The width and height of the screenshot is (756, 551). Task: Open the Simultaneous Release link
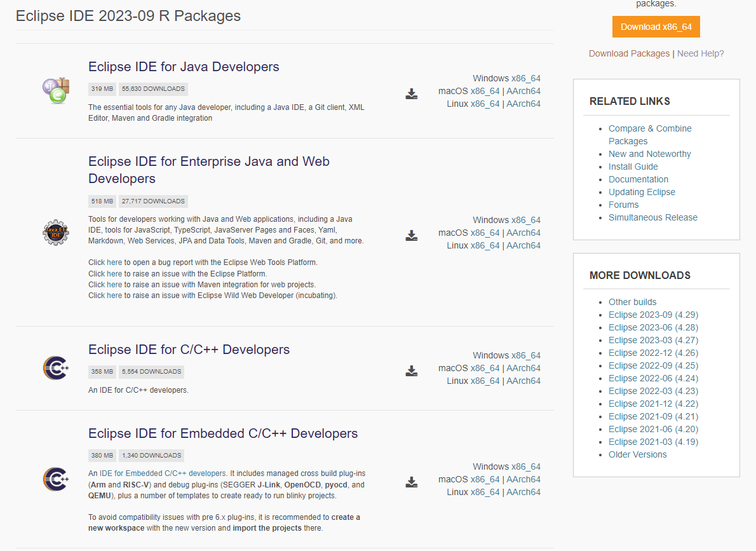click(653, 217)
